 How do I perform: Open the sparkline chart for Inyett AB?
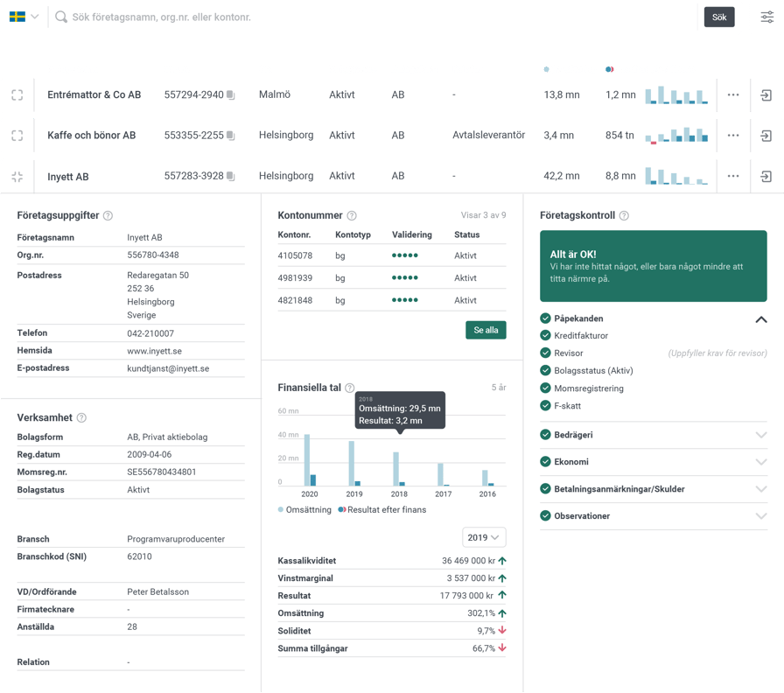[x=676, y=176]
